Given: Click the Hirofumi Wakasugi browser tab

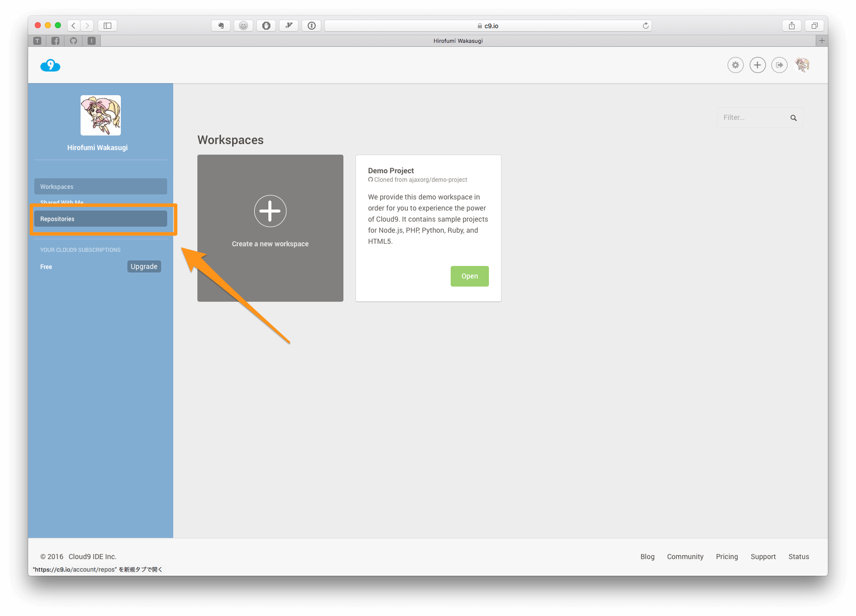Looking at the screenshot, I should click(x=458, y=41).
